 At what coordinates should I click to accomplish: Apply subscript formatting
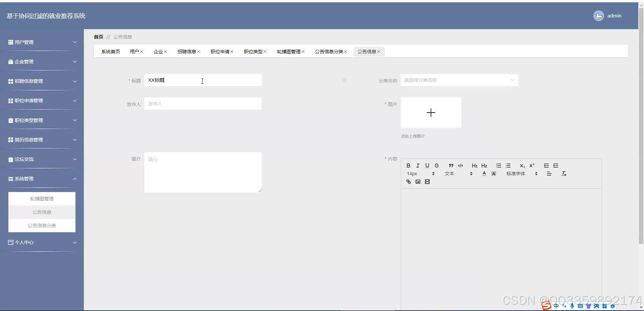click(522, 166)
